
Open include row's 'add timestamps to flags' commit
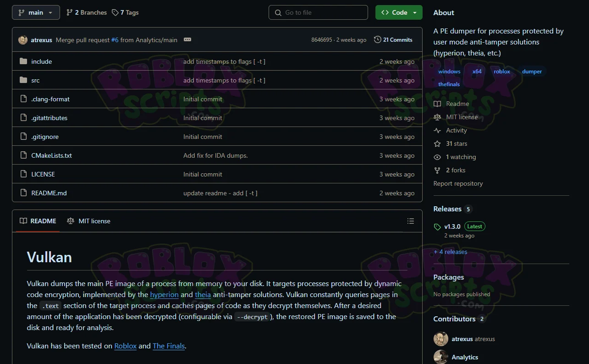pyautogui.click(x=224, y=61)
